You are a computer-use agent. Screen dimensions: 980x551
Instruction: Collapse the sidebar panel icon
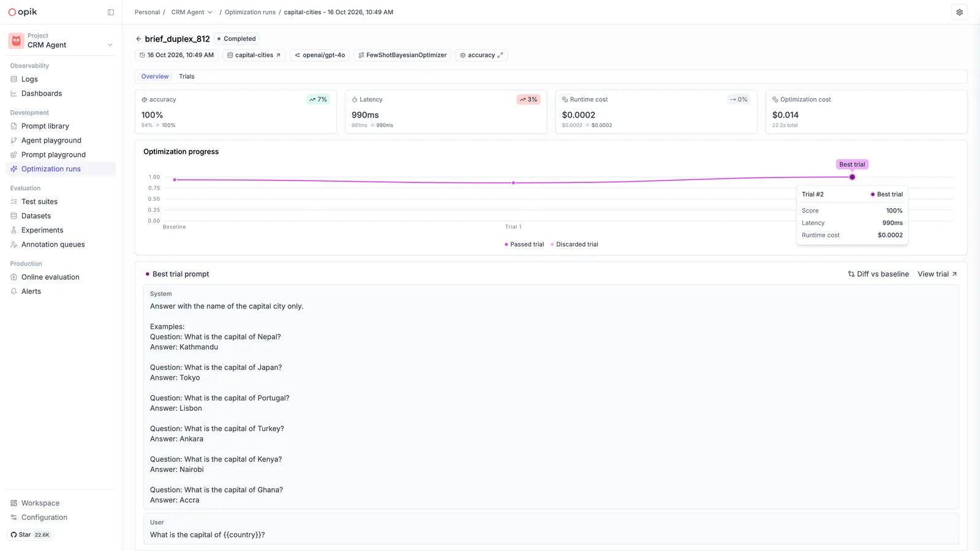[x=111, y=12]
